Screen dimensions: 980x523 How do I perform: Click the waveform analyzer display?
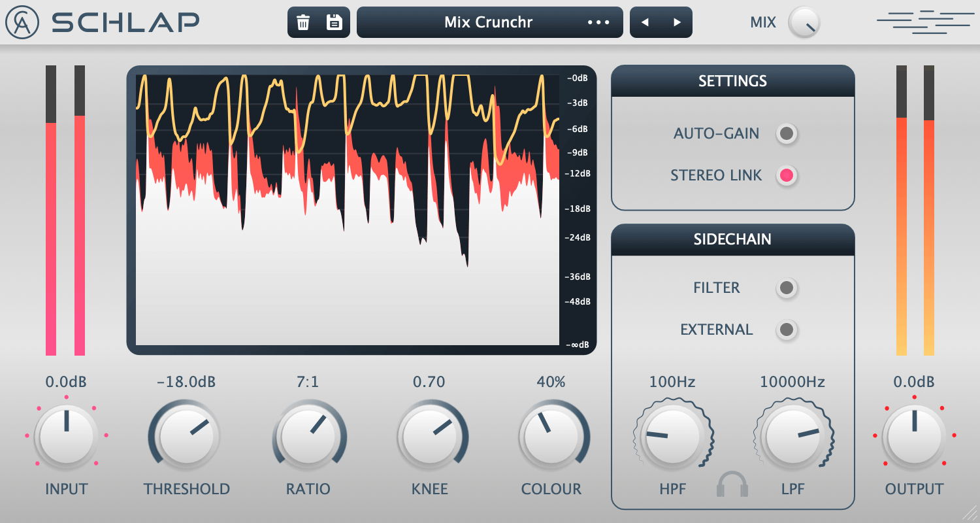pyautogui.click(x=361, y=209)
